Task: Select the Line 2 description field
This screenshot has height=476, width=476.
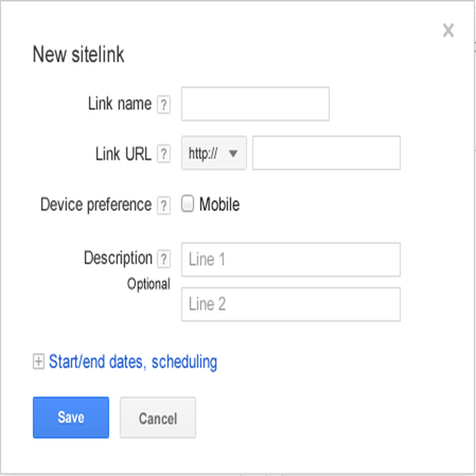Action: (291, 304)
